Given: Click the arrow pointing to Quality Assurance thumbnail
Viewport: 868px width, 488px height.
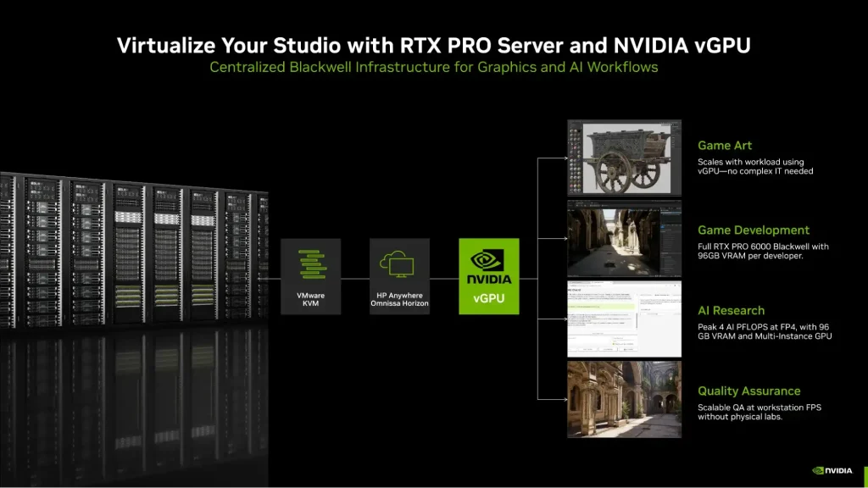Looking at the screenshot, I should click(561, 399).
